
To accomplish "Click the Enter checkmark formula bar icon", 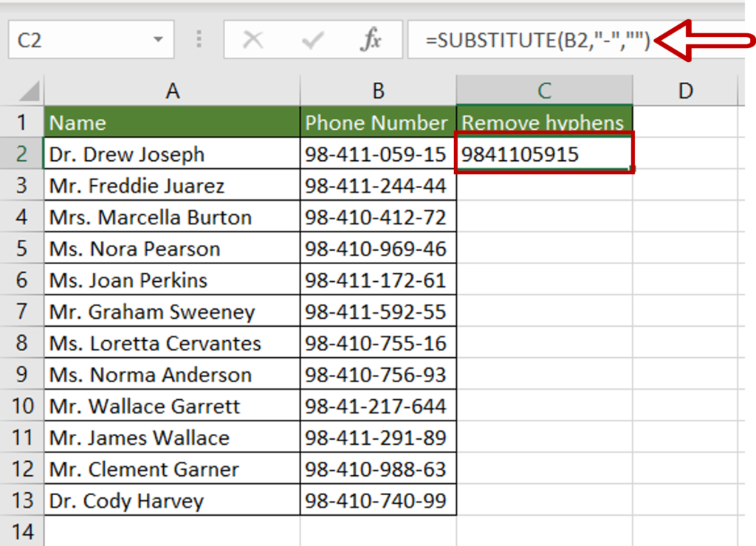I will click(x=312, y=40).
